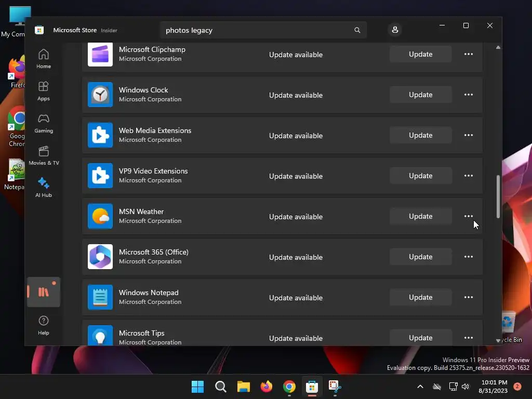Open more options for VP9 Video Extensions
The width and height of the screenshot is (532, 399).
(x=469, y=176)
